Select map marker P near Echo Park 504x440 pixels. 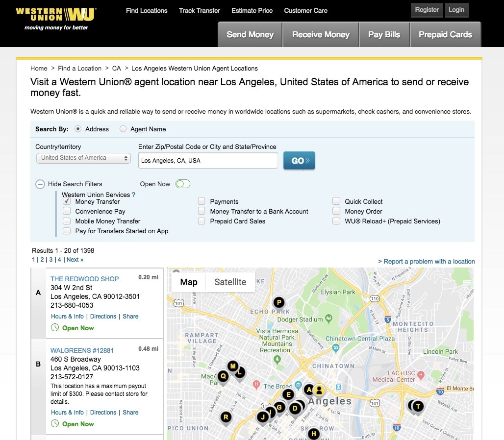pos(278,302)
